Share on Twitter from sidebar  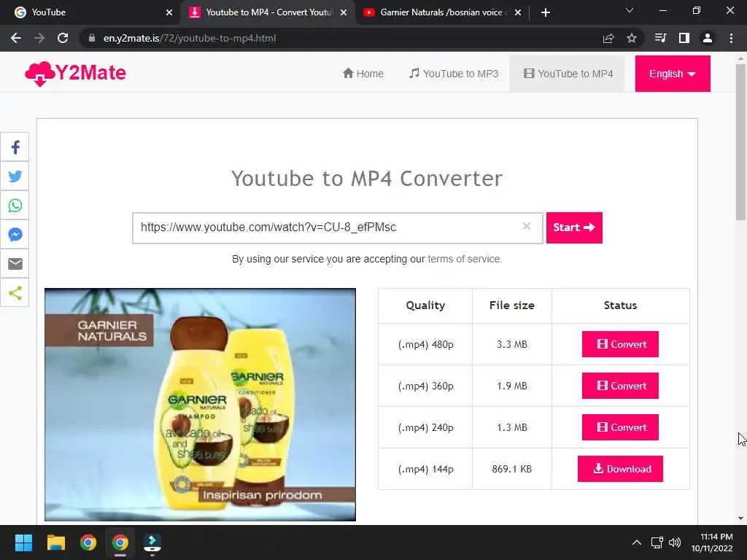tap(15, 176)
